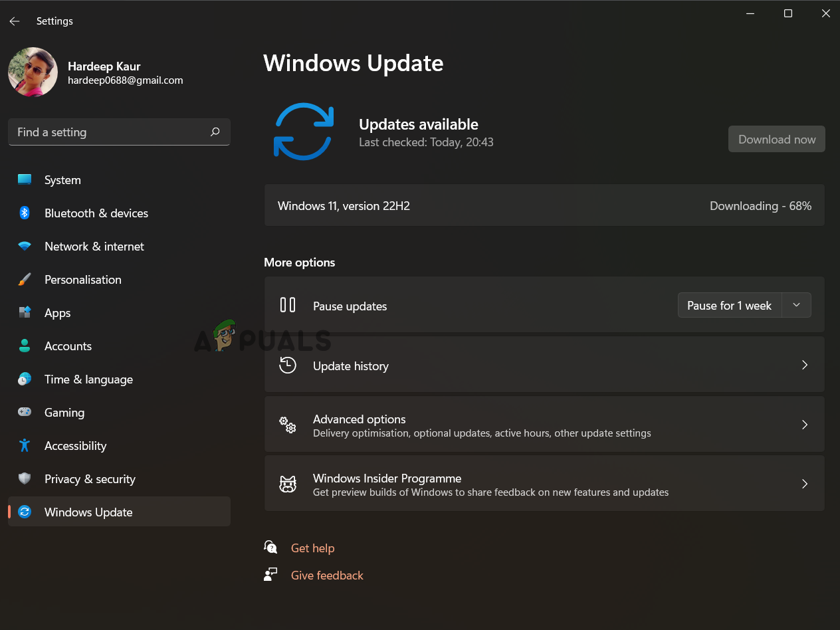Open Personalisation settings page
Image resolution: width=840 pixels, height=630 pixels.
click(120, 280)
